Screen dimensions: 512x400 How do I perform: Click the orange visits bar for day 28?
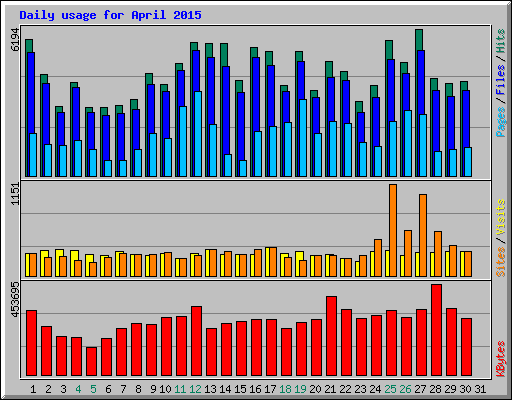[438, 254]
